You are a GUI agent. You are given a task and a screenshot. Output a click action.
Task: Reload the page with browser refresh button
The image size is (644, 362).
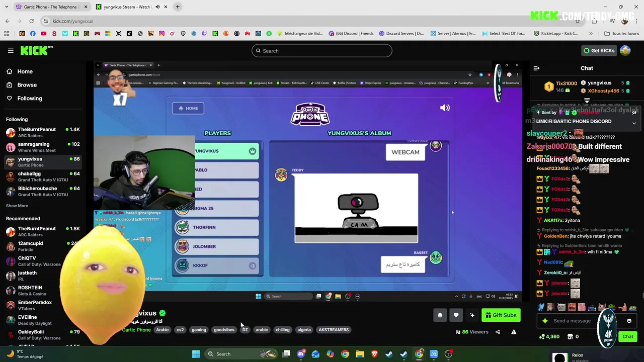[x=31, y=21]
